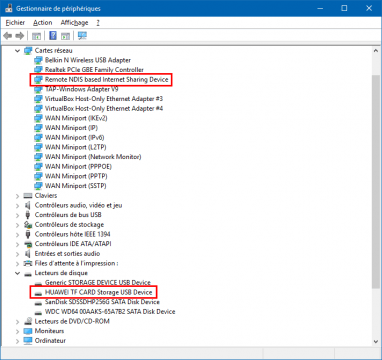
Task: Select Remote NDIS based Internet Sharing Device
Action: coord(107,80)
